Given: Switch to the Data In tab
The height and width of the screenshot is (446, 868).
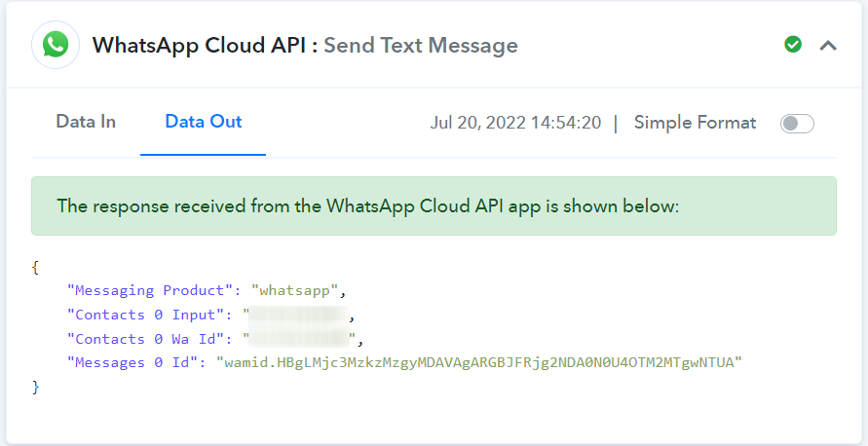Looking at the screenshot, I should 86,122.
